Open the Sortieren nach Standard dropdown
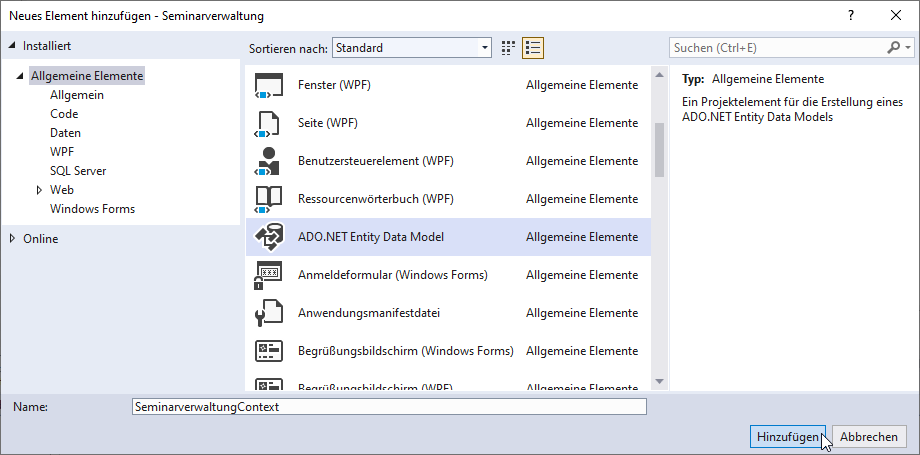This screenshot has height=455, width=920. click(412, 48)
